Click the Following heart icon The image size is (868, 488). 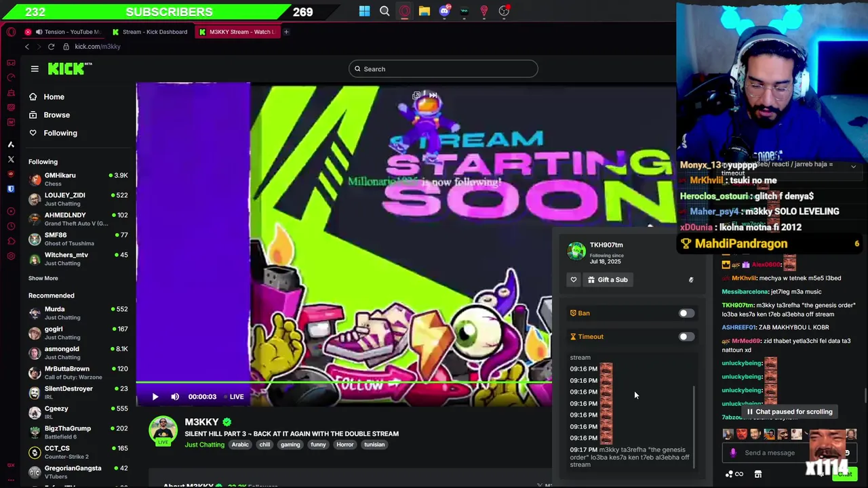click(33, 133)
